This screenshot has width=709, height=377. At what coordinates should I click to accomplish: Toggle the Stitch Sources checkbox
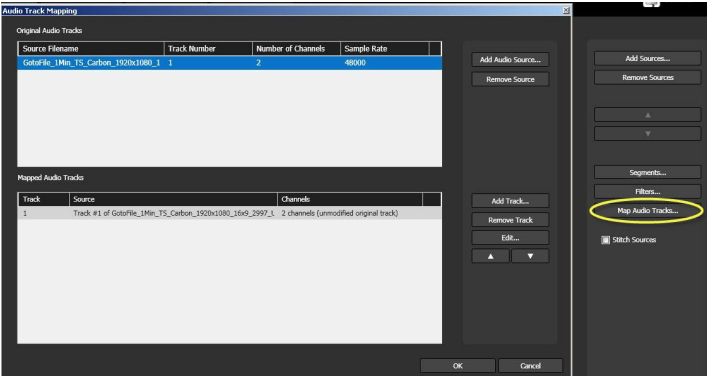pos(605,240)
